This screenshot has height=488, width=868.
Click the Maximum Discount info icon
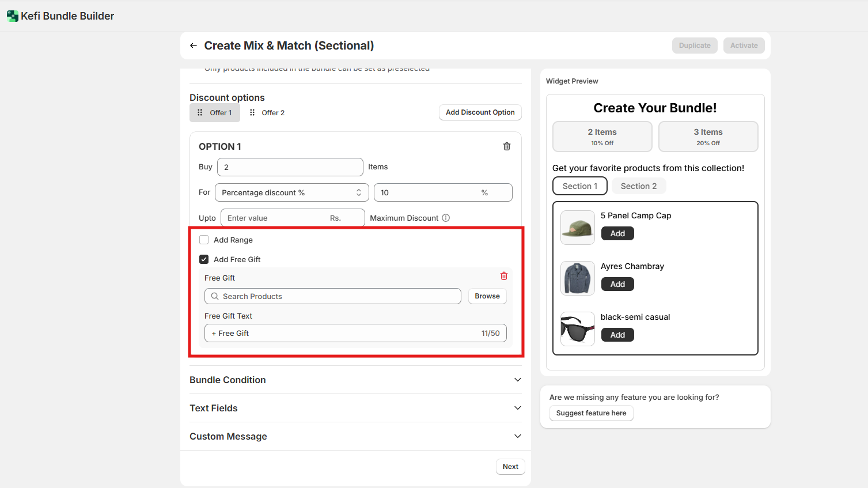click(x=446, y=218)
